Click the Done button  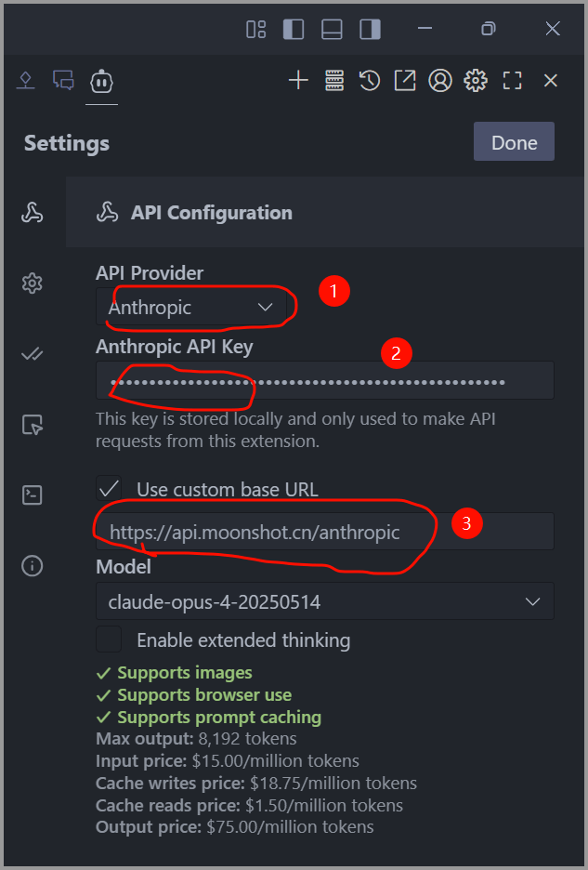click(x=514, y=142)
